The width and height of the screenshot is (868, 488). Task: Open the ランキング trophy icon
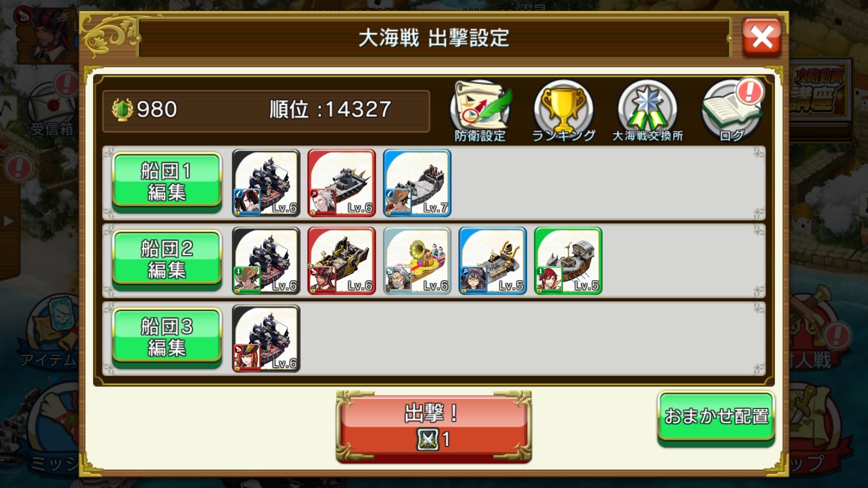[564, 111]
